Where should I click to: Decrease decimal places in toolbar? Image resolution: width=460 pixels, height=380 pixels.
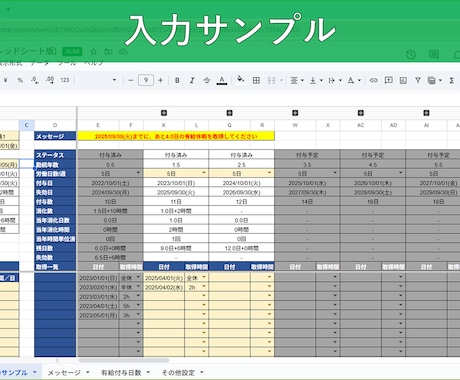(35, 80)
